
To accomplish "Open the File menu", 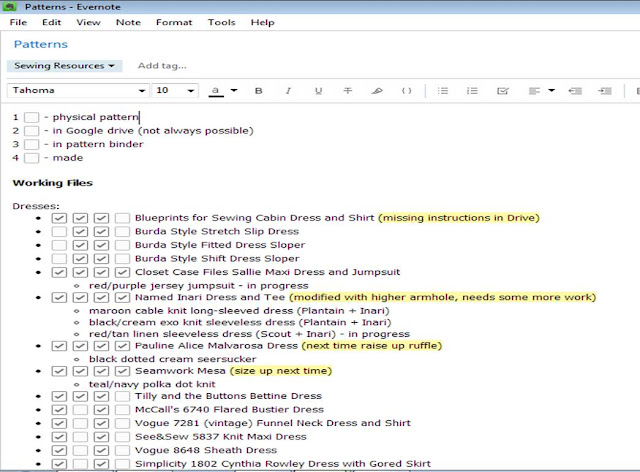I will click(x=18, y=22).
